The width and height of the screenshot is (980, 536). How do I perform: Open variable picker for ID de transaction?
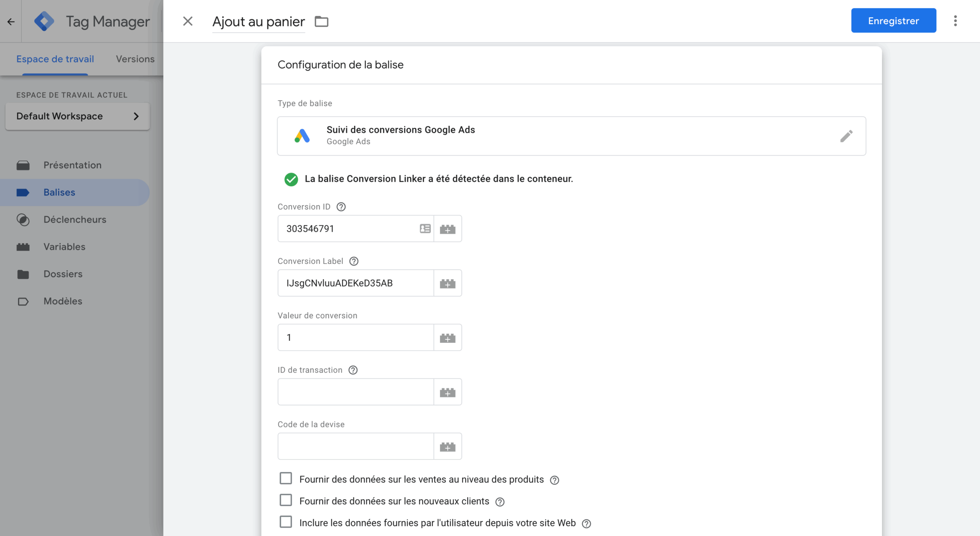447,392
